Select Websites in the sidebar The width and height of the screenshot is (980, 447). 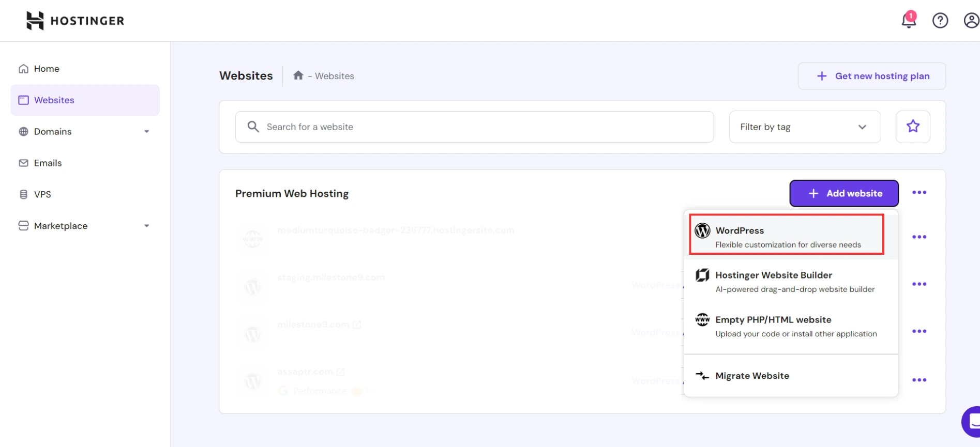[x=85, y=100]
